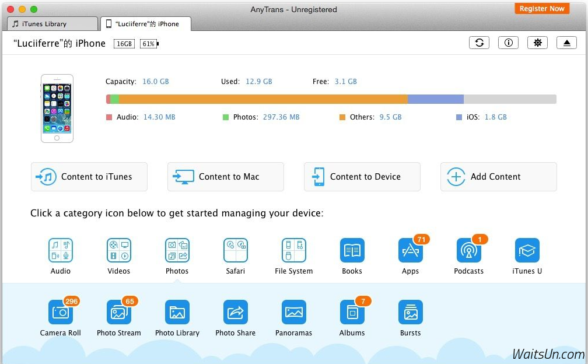
Task: Browse the File System category
Action: coord(294,250)
